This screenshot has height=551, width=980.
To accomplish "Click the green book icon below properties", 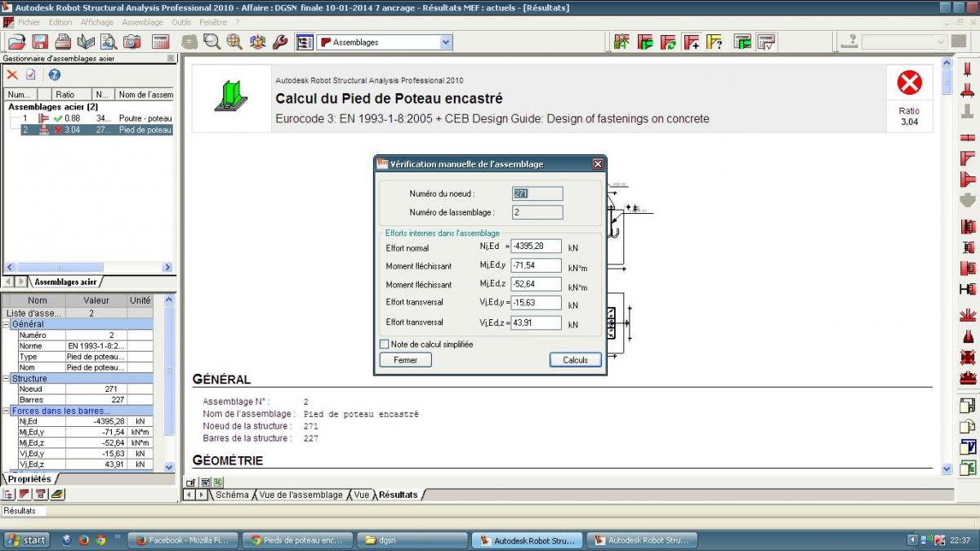I will point(58,494).
